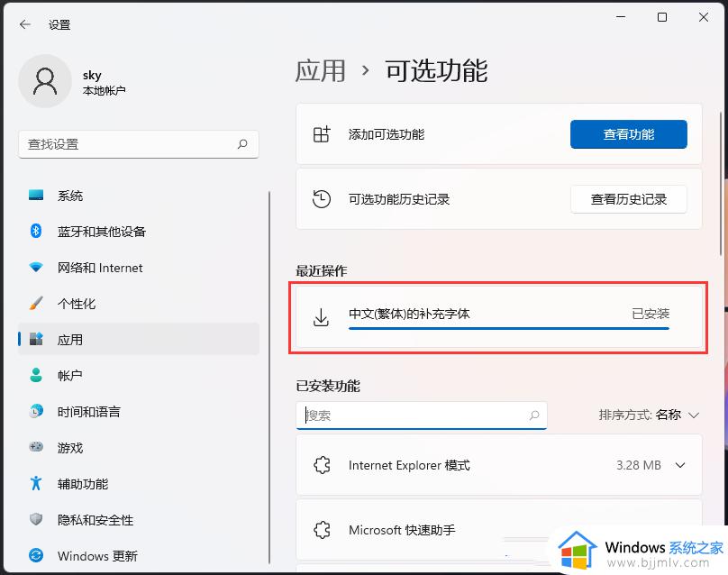Go to 时间和语言 settings
This screenshot has width=728, height=575.
(x=139, y=412)
